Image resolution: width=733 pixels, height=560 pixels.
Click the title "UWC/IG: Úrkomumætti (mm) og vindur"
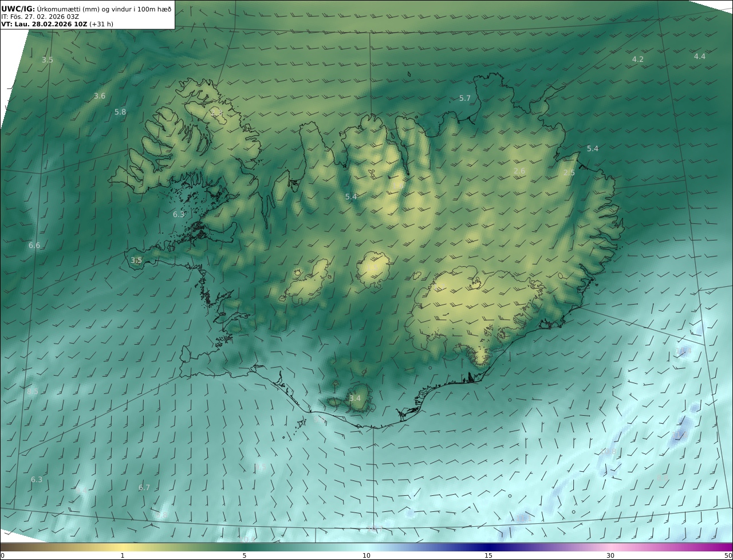click(68, 9)
